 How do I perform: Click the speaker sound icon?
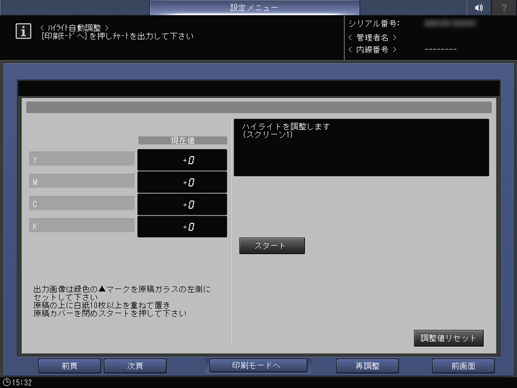click(x=479, y=7)
